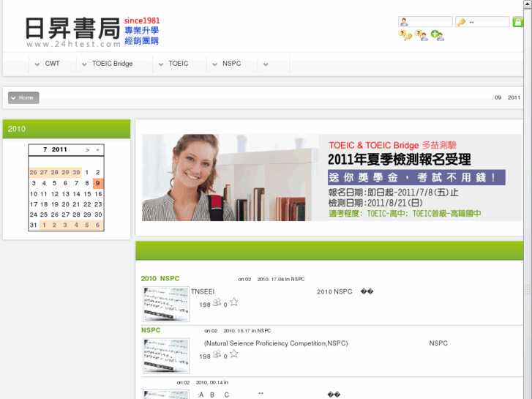Select day 21 in calendar
Image resolution: width=532 pixels, height=399 pixels.
pos(76,204)
